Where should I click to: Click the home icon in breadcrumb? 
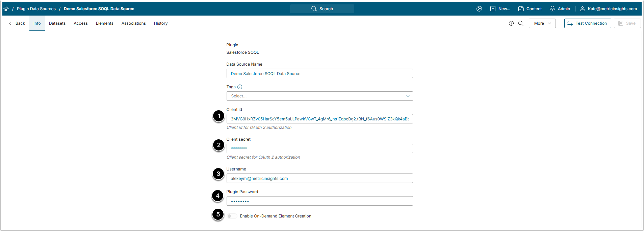pos(6,9)
